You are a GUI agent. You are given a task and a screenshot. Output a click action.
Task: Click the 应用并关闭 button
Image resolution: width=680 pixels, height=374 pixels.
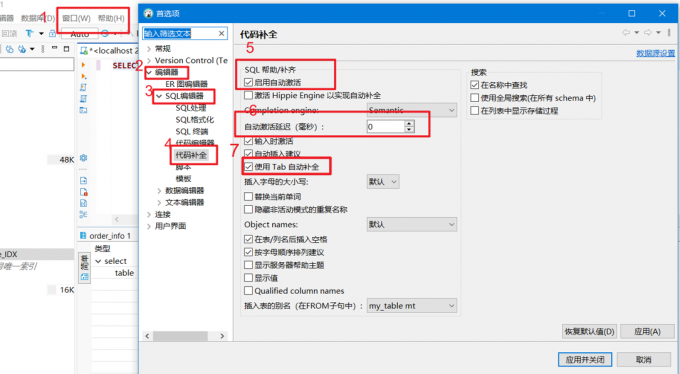[x=585, y=360]
